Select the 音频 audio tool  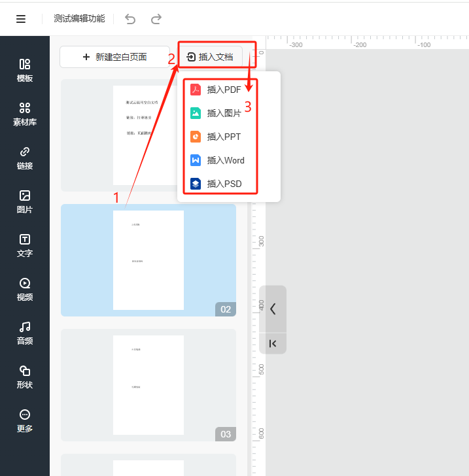pos(25,333)
